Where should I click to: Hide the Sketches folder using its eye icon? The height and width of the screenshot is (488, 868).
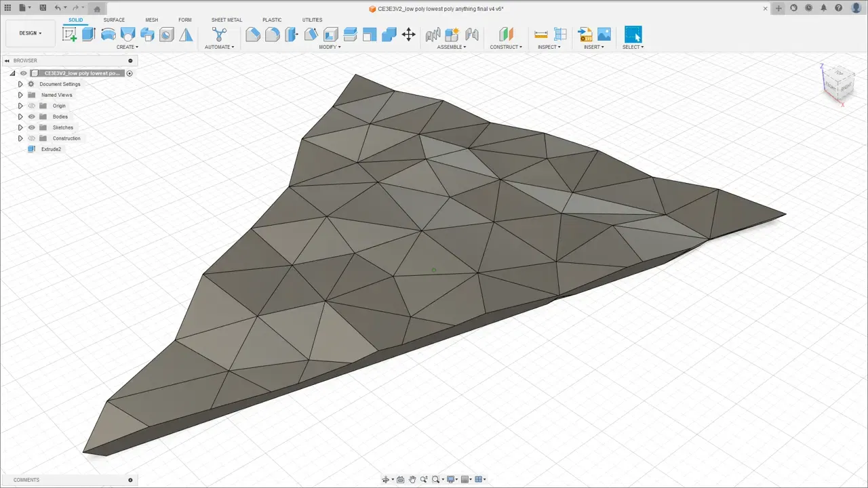pos(31,127)
